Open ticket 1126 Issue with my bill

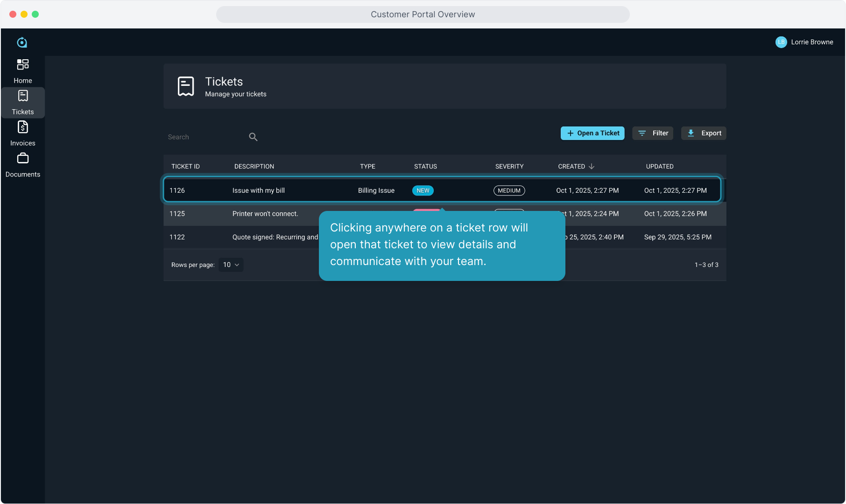click(258, 190)
